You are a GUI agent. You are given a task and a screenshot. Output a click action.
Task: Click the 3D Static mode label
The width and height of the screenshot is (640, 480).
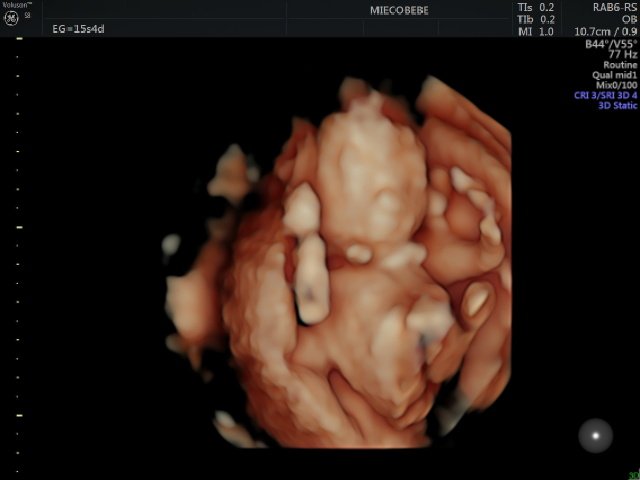tap(618, 105)
